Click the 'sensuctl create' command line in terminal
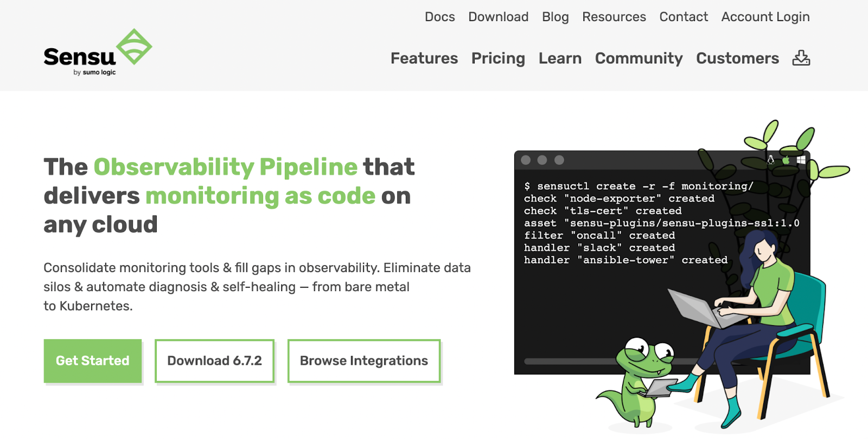The height and width of the screenshot is (439, 868). click(x=639, y=186)
